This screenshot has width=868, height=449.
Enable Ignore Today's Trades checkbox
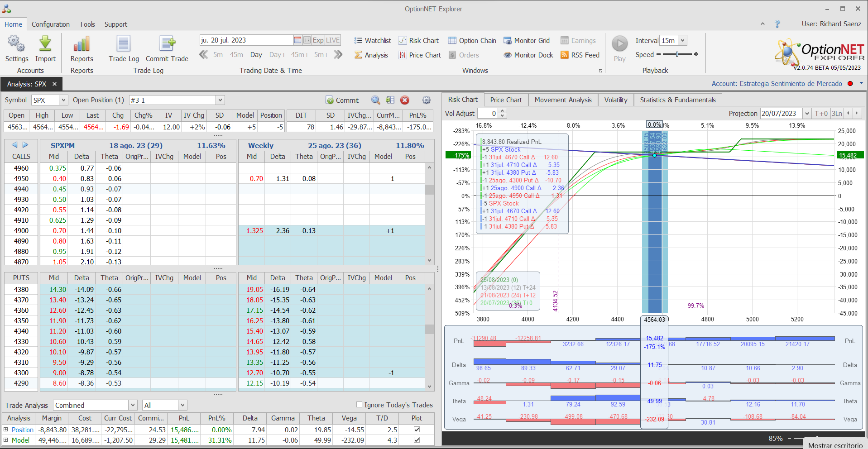360,405
